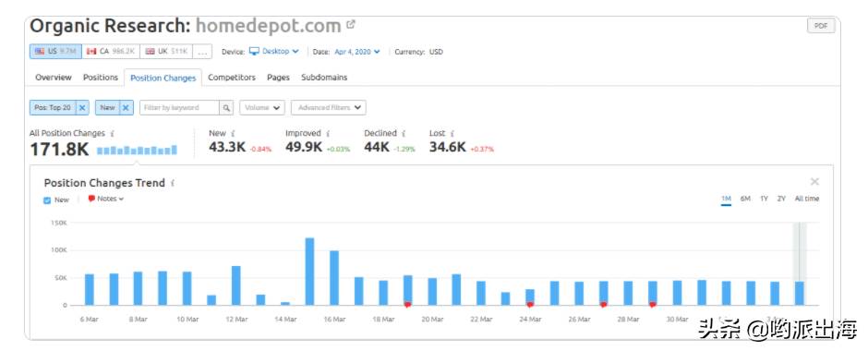Open the Subdomains tab
Screen dimensions: 868x351
[x=324, y=78]
